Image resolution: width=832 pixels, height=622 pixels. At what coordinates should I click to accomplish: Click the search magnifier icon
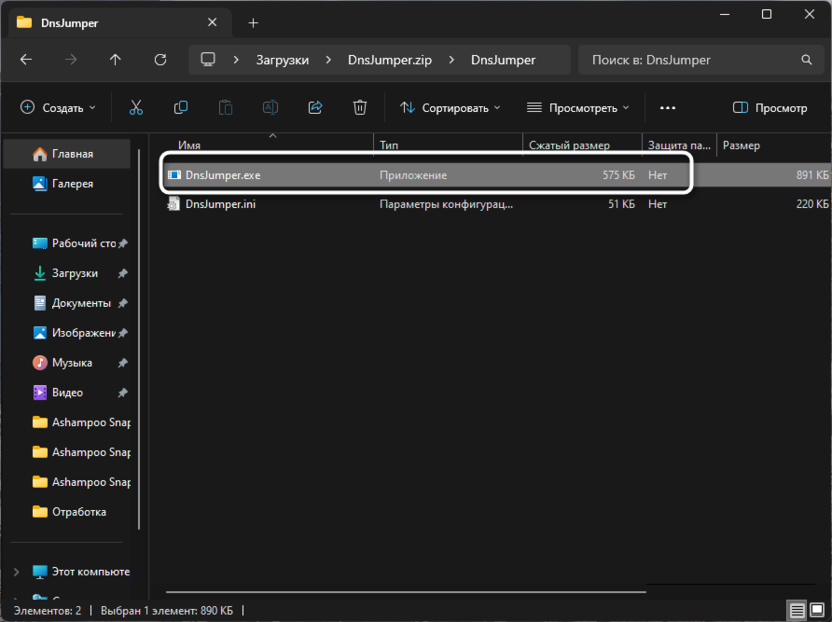point(806,59)
